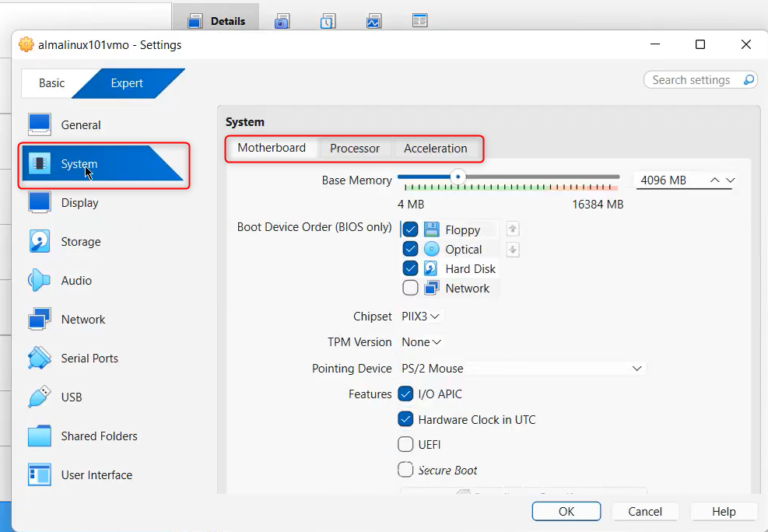
Task: Expand the Pointing Device PS/2 Mouse dropdown
Action: (522, 368)
